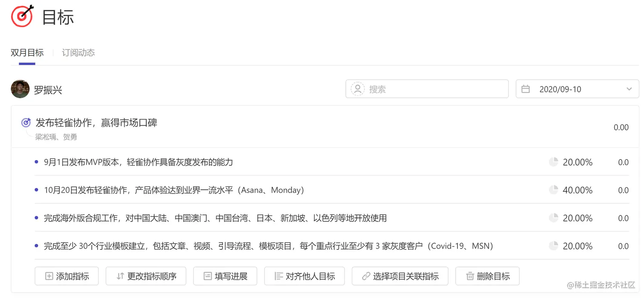
Task: Click progress pie icon for MVP版本 row
Action: pyautogui.click(x=553, y=162)
